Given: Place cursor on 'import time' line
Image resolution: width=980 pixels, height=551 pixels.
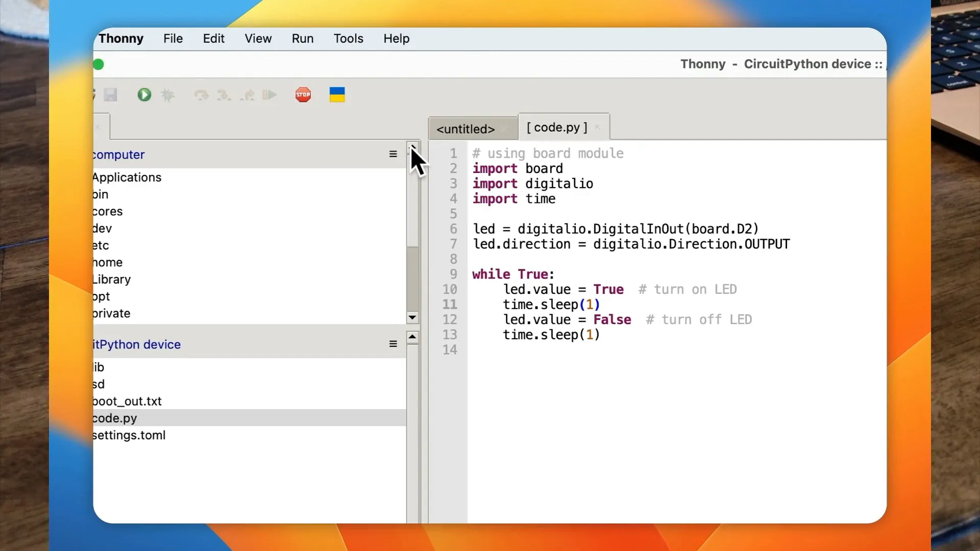Looking at the screenshot, I should point(514,198).
